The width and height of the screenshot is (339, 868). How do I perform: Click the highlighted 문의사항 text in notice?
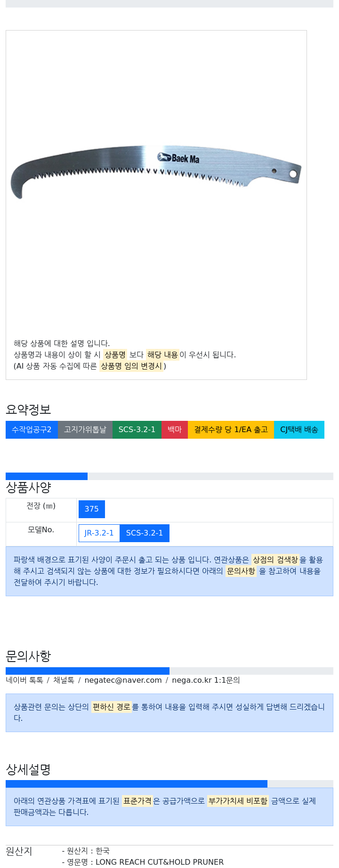(x=241, y=571)
